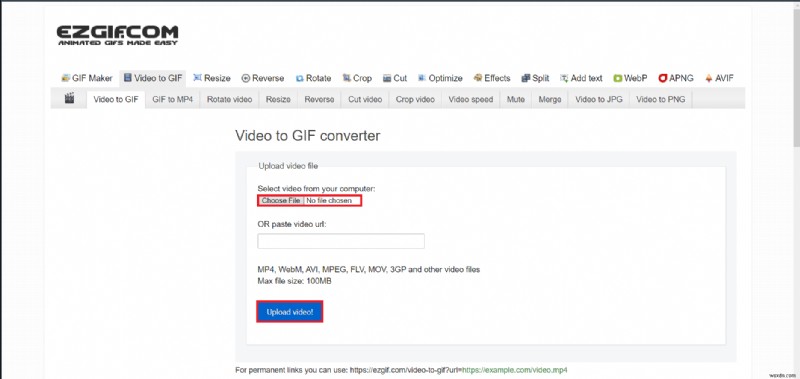Switch to the Crop video tab
The image size is (800, 379).
pos(415,99)
